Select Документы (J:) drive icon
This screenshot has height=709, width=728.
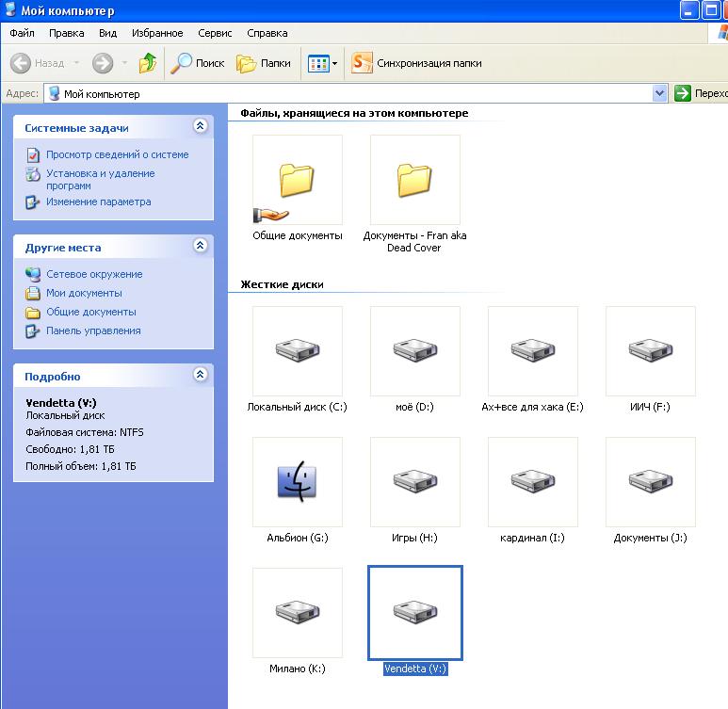pyautogui.click(x=651, y=482)
